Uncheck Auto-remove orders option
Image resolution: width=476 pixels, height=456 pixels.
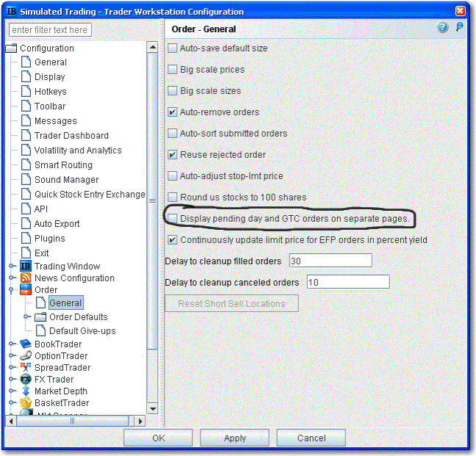[x=173, y=112]
